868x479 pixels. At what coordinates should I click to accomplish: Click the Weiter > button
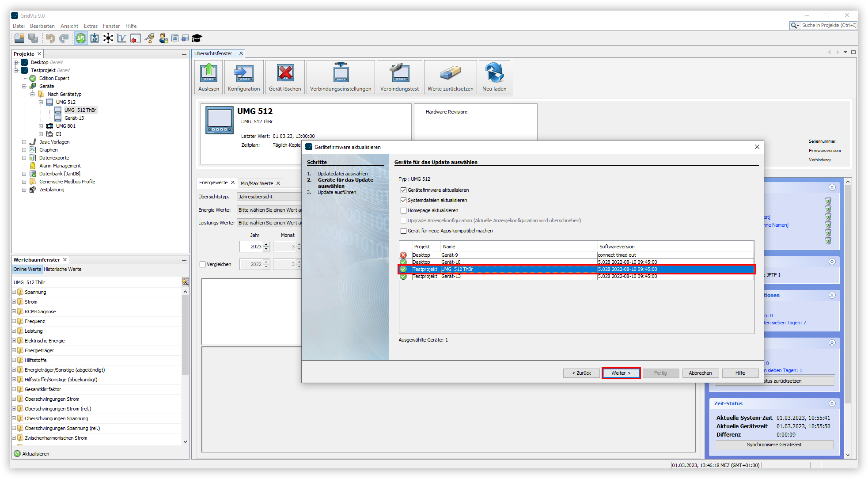point(621,373)
